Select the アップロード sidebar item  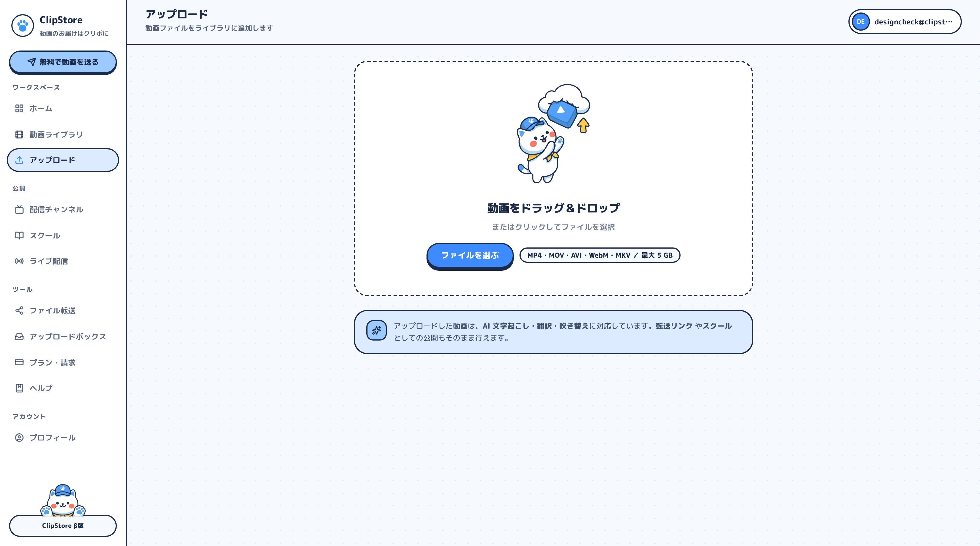(x=63, y=160)
